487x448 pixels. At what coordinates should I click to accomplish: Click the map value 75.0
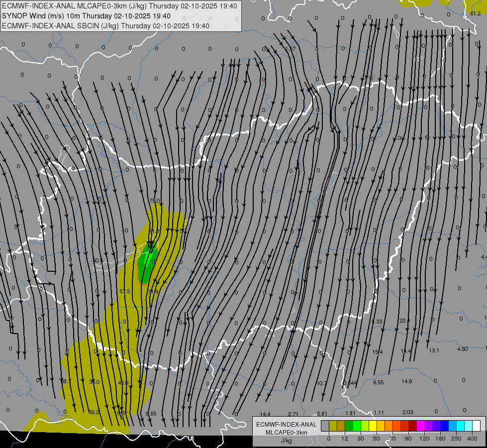click(x=154, y=201)
